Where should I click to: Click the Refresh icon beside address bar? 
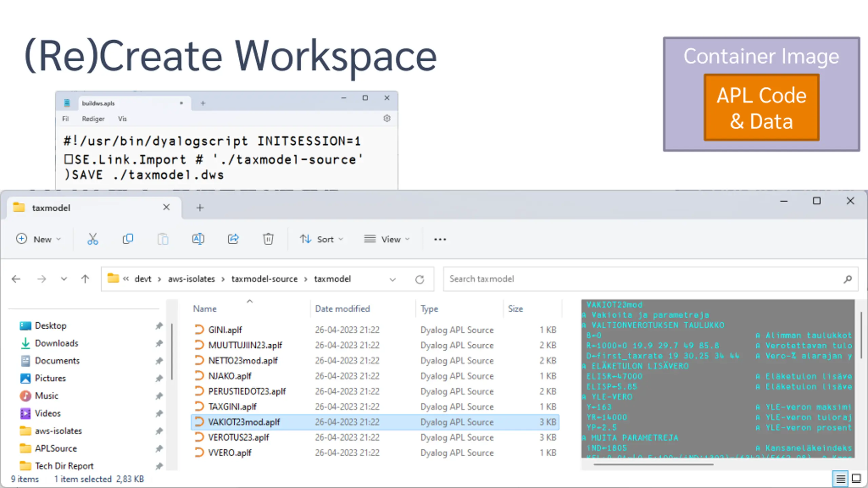point(420,279)
